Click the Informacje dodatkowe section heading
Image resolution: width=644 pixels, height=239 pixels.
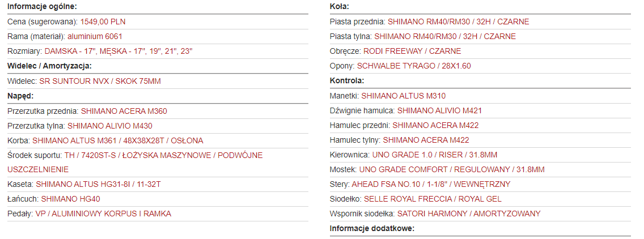coord(372,228)
